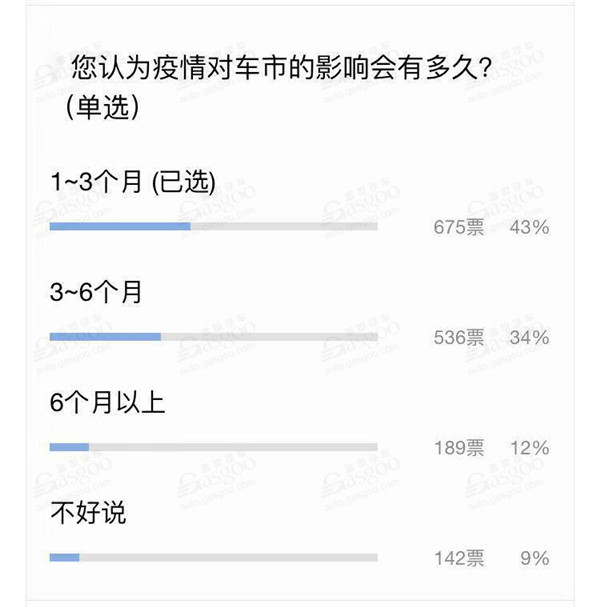Select the 不好说 poll option
The image size is (600, 607).
coord(88,513)
